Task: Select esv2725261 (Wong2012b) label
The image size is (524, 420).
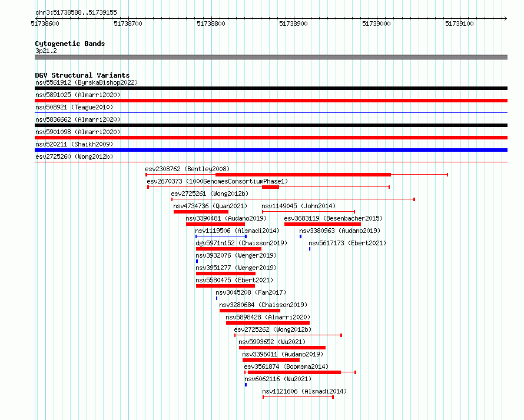Action: 210,194
